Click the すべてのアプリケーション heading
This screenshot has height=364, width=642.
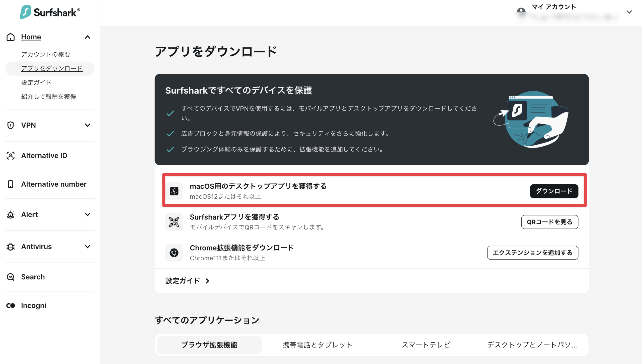(x=207, y=320)
